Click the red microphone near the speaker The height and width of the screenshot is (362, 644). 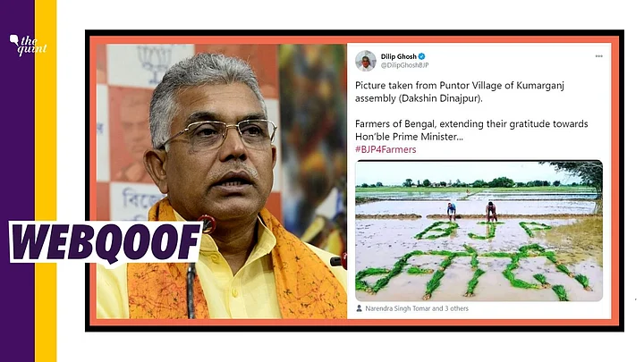click(208, 224)
